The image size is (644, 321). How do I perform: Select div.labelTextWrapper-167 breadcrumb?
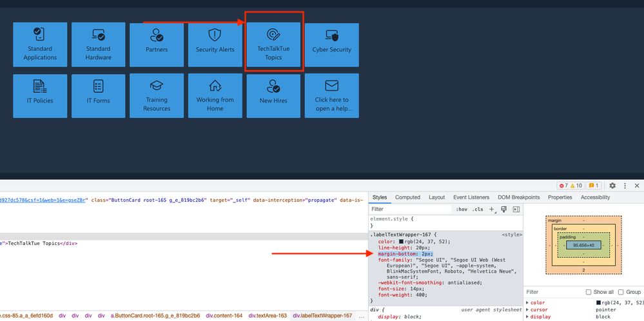tap(322, 316)
